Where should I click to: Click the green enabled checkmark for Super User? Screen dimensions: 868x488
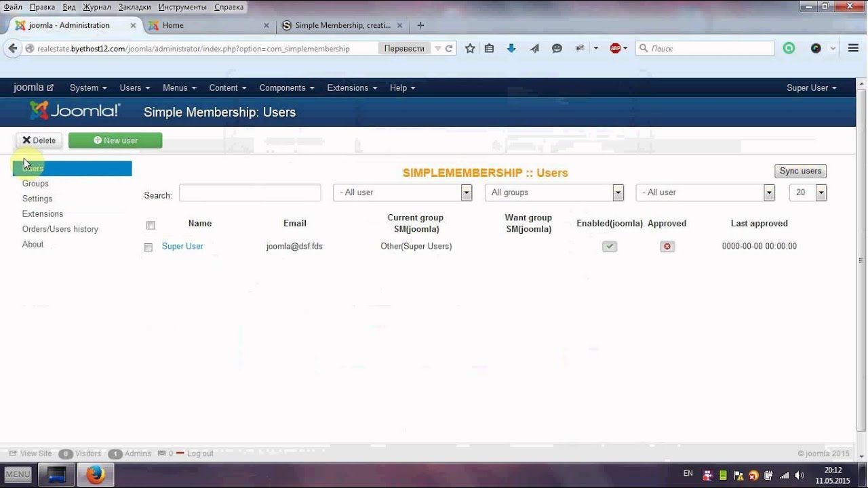tap(610, 247)
